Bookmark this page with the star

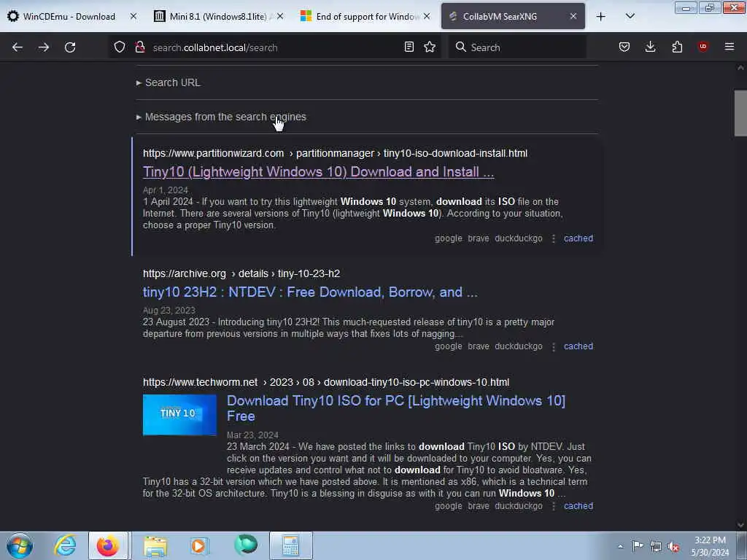pyautogui.click(x=430, y=47)
